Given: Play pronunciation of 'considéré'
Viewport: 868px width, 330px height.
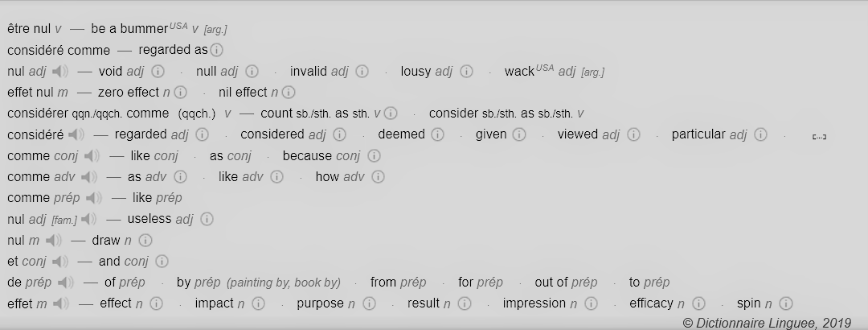Looking at the screenshot, I should point(76,134).
